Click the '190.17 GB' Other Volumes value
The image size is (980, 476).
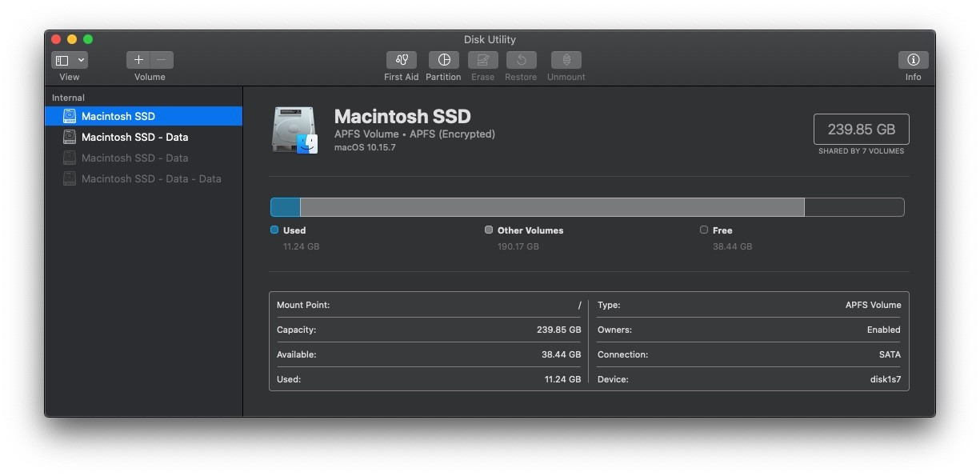coord(518,246)
